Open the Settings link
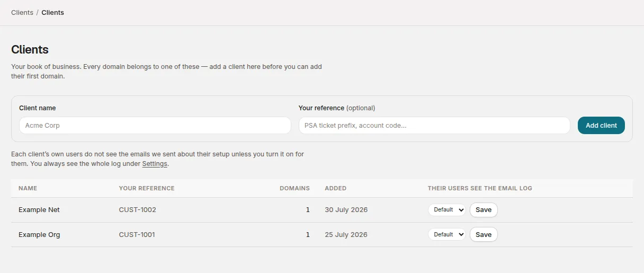This screenshot has height=273, width=644. tap(155, 164)
